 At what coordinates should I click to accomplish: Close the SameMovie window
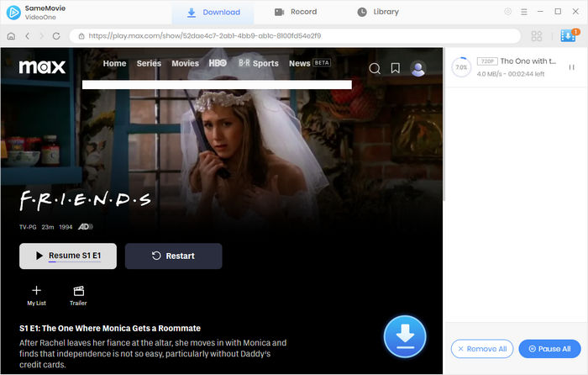coord(575,12)
